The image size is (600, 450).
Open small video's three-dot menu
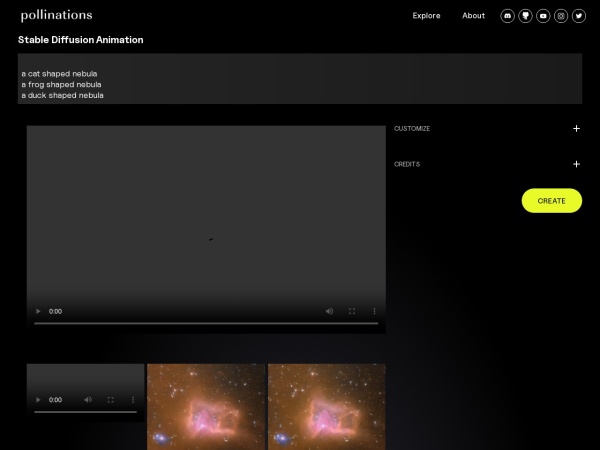(x=133, y=400)
